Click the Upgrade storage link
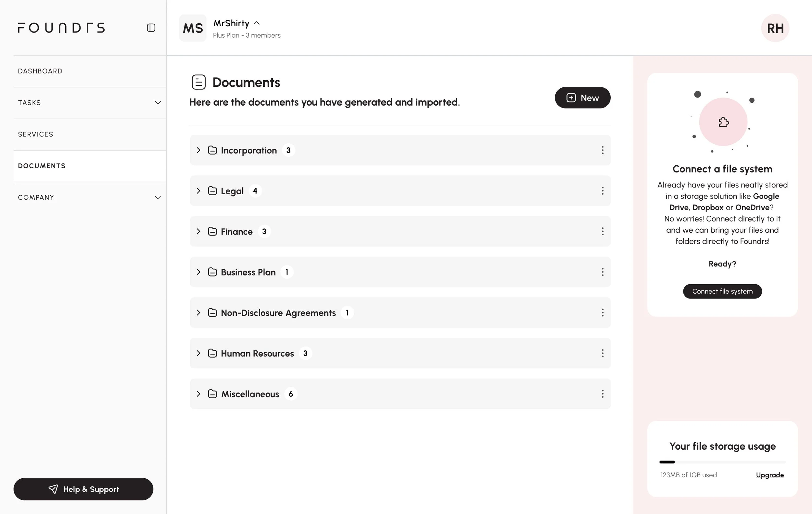The width and height of the screenshot is (812, 514). click(x=769, y=475)
